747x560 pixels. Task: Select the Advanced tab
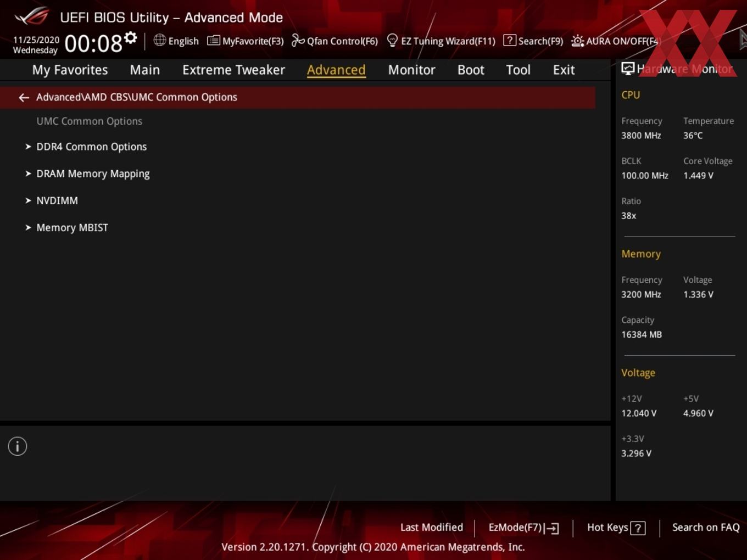coord(336,70)
